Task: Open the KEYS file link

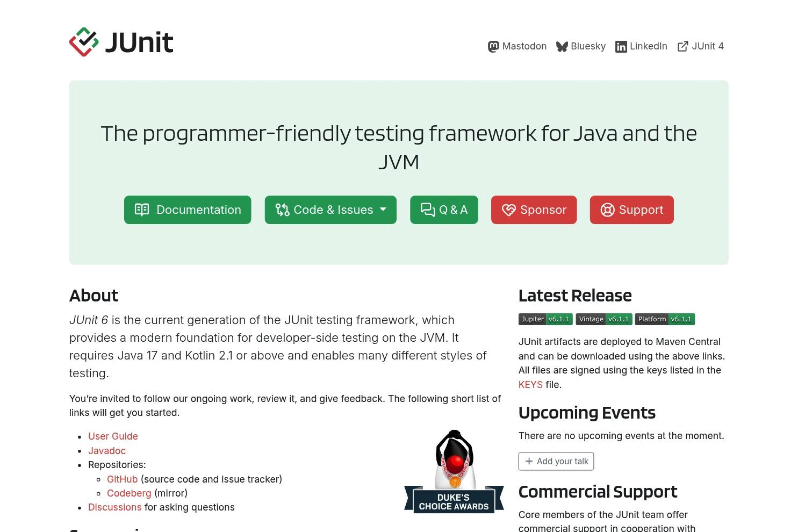Action: coord(530,385)
